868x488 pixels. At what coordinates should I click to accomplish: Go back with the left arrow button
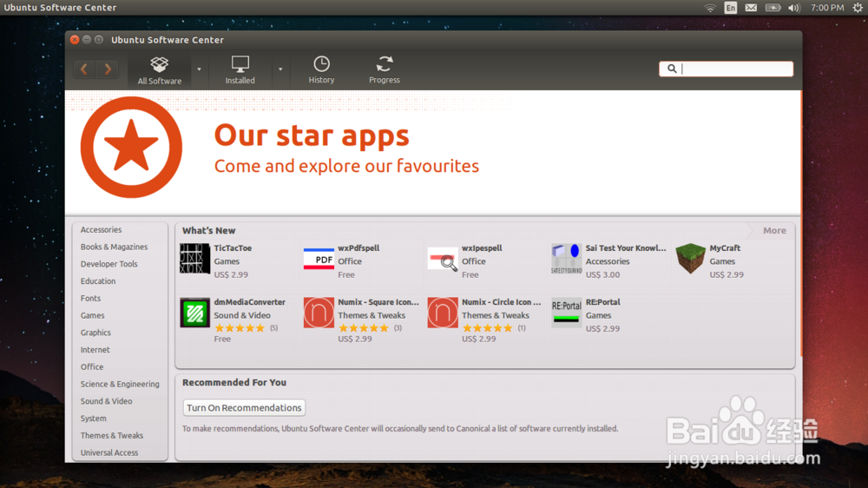pos(84,69)
